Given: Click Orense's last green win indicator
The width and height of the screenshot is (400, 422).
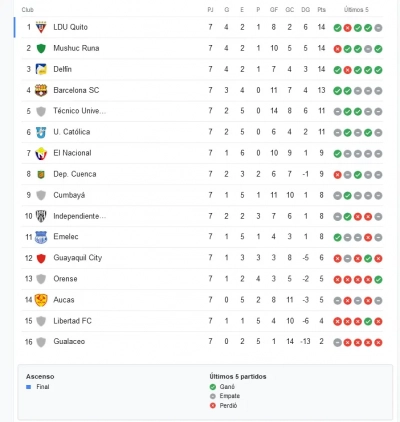Looking at the screenshot, I should tap(378, 280).
